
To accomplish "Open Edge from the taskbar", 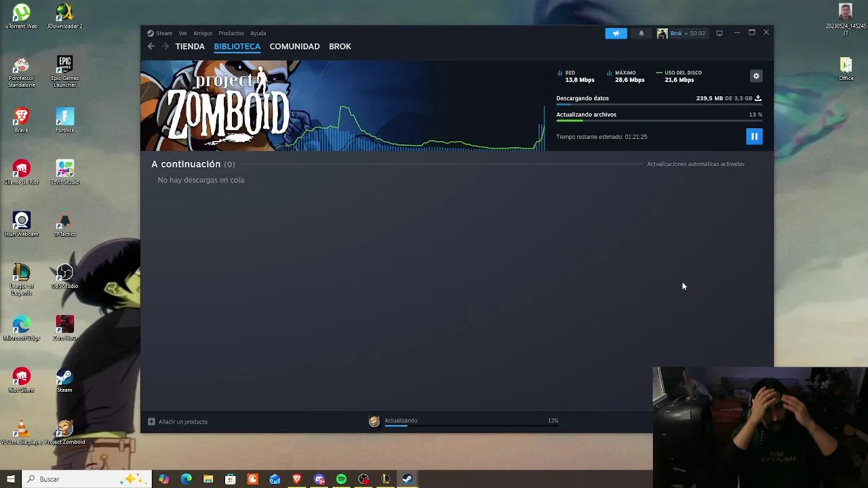I will [186, 479].
